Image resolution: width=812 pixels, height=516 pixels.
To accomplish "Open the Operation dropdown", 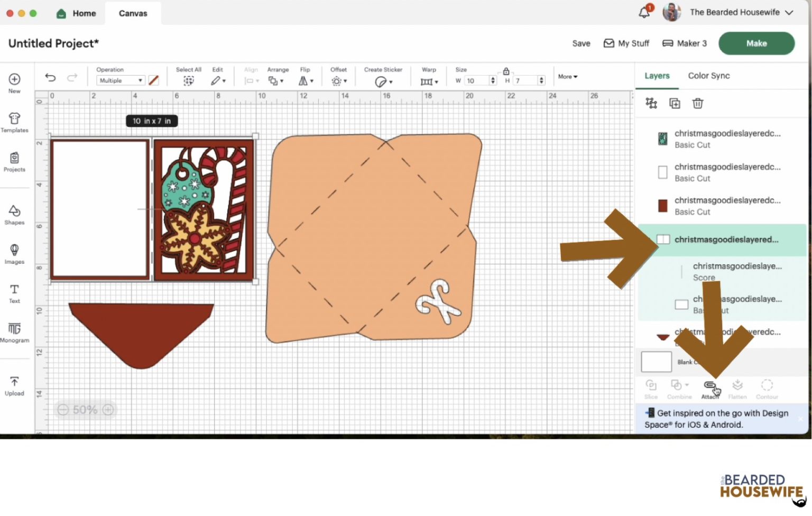I will pos(121,80).
